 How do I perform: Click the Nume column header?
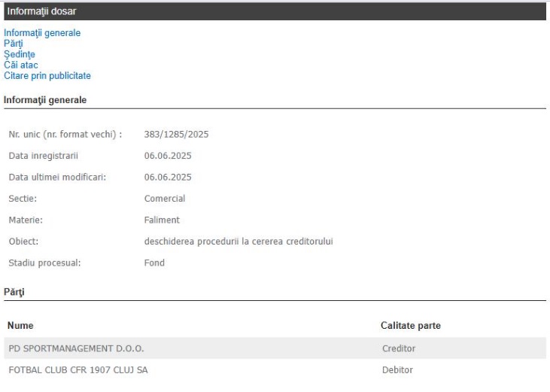point(20,325)
